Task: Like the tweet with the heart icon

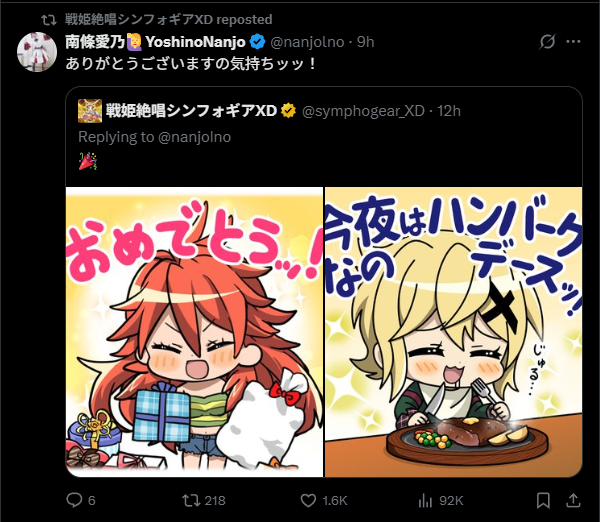Action: click(x=308, y=500)
